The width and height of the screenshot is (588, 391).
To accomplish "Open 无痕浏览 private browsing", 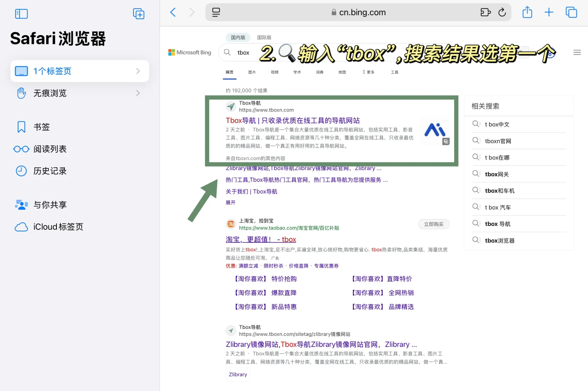I will coord(80,93).
